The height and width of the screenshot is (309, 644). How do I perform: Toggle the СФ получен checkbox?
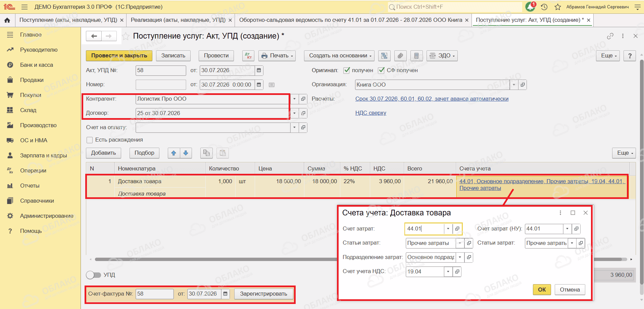coord(381,70)
